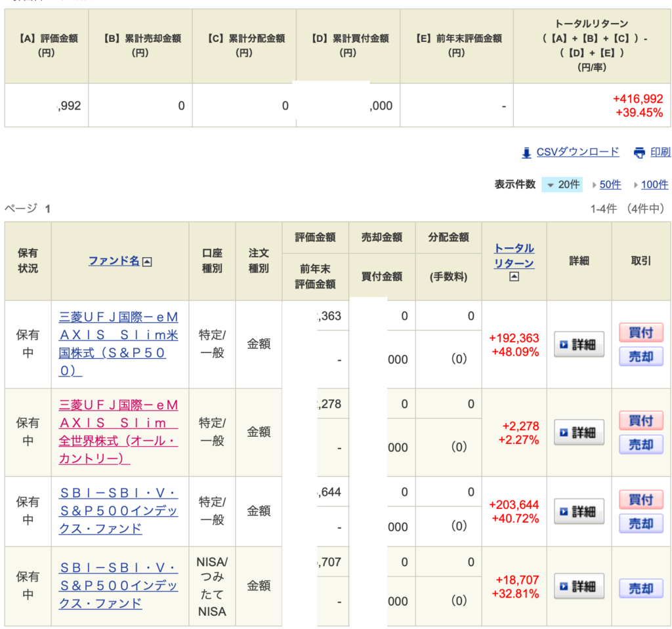Open the eMAXIS Slim 米国株式 (S&P500) fund
672x629 pixels.
pos(118,344)
